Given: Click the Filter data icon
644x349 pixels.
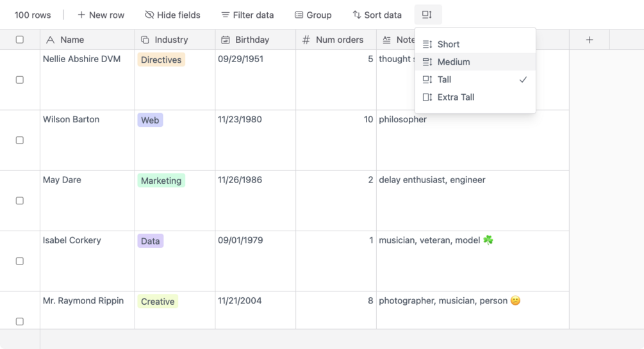Looking at the screenshot, I should coord(226,15).
